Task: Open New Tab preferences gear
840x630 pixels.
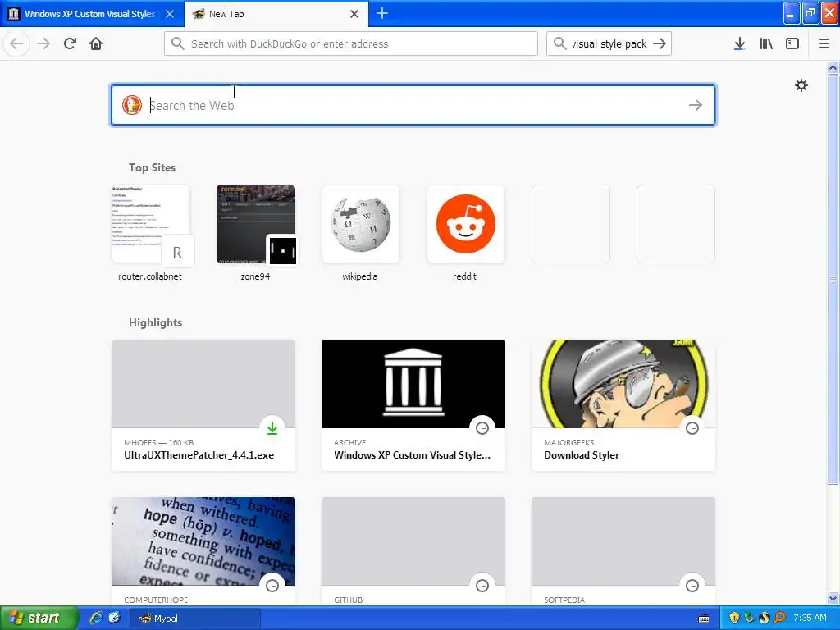Action: tap(801, 85)
